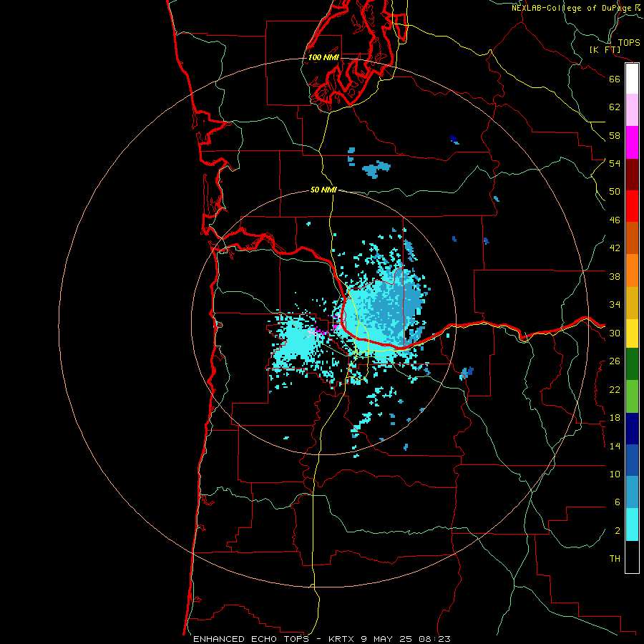644x644 pixels.
Task: Pick the light green legend swatch
Action: [x=632, y=396]
